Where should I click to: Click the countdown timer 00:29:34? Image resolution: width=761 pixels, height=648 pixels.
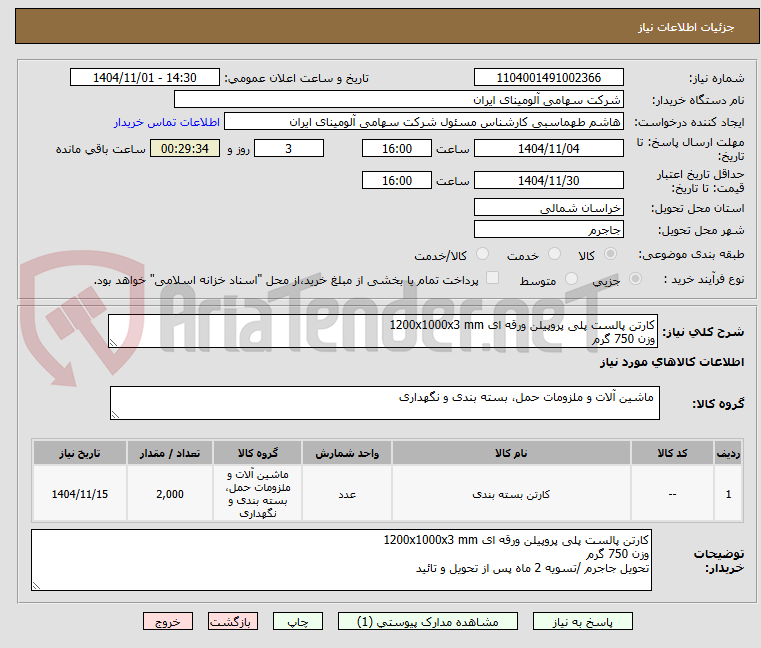(x=185, y=149)
